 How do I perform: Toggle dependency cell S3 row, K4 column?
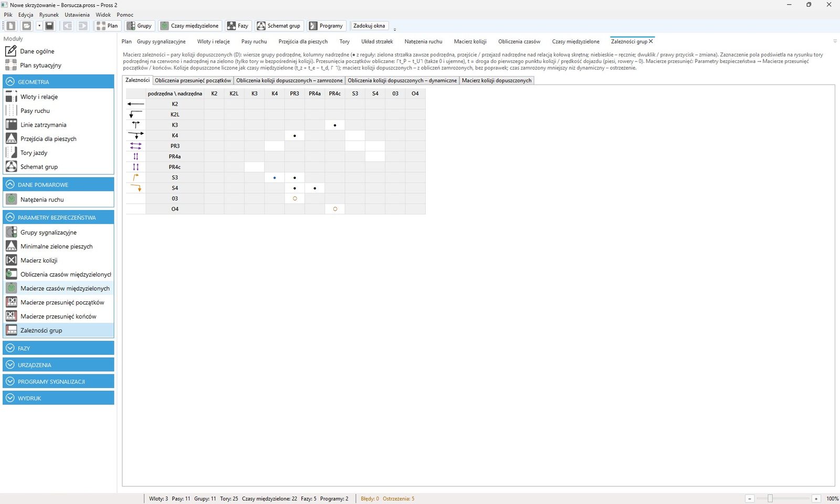click(275, 177)
